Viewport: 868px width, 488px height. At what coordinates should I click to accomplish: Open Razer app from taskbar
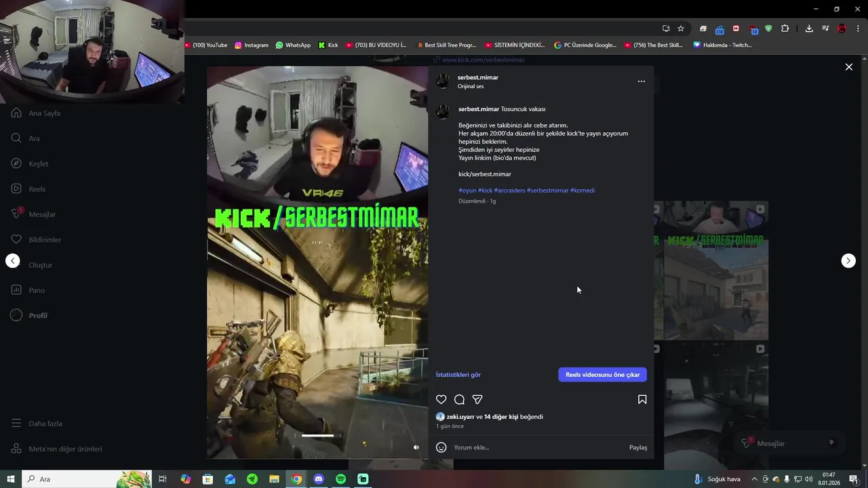(252, 479)
